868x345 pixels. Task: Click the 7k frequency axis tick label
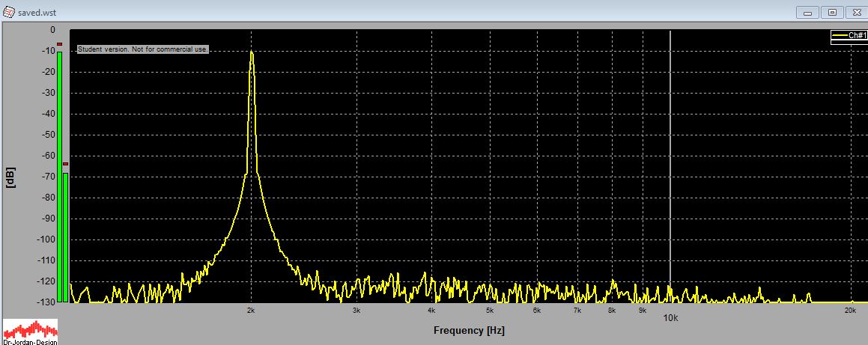[577, 311]
